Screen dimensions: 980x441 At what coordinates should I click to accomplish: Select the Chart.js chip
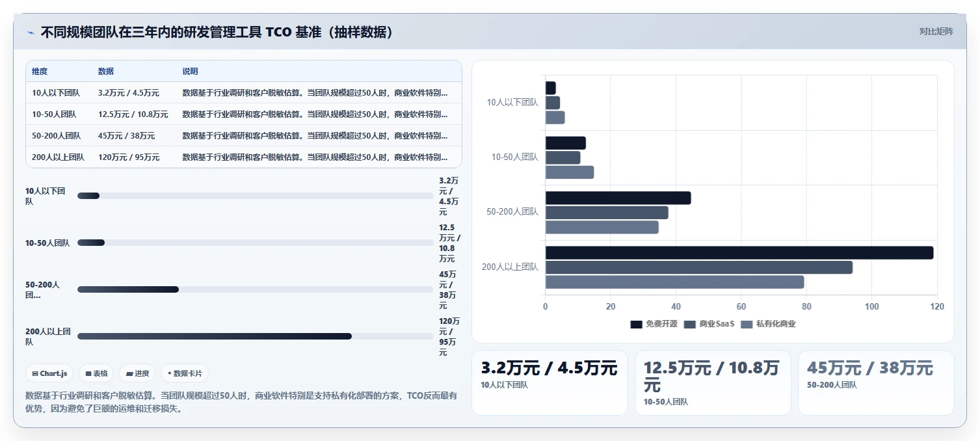[50, 373]
